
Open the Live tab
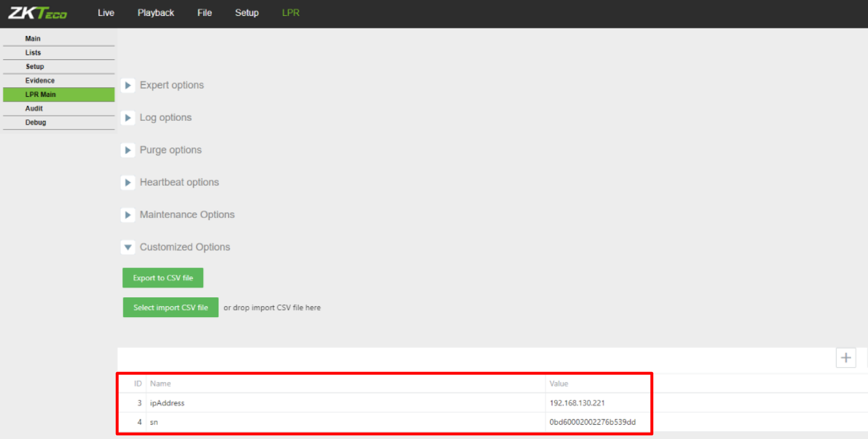tap(106, 13)
